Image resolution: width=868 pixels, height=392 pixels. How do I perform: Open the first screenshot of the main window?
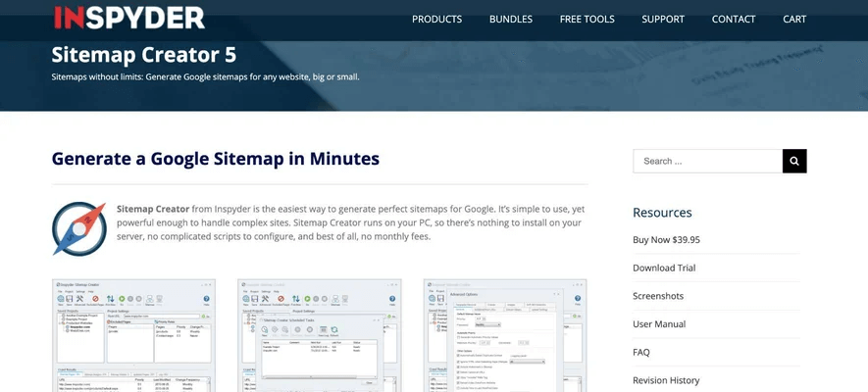133,335
